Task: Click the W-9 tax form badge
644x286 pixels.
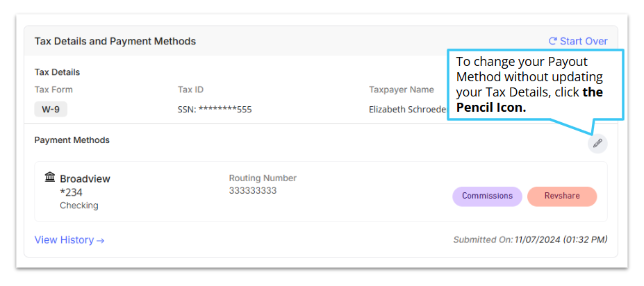Action: (51, 110)
